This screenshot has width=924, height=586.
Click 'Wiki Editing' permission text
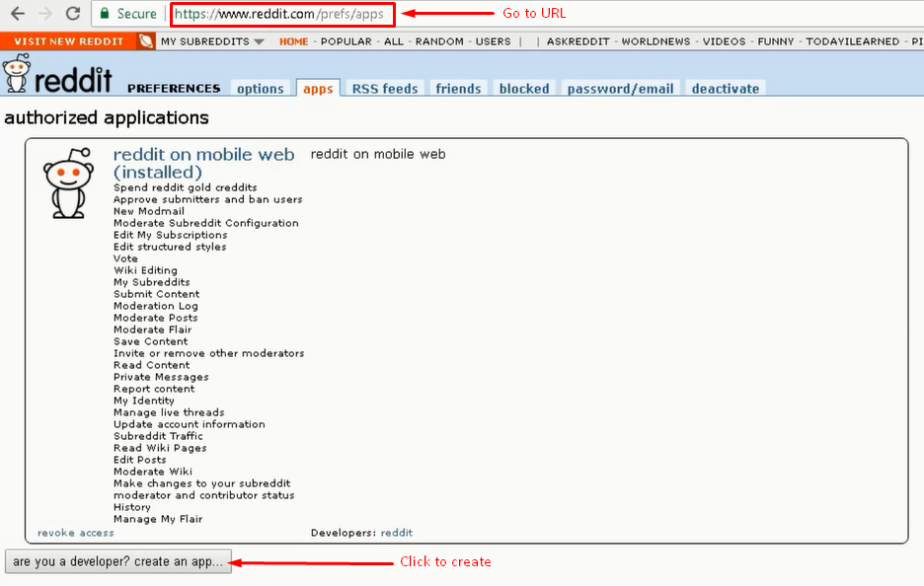[x=145, y=269]
